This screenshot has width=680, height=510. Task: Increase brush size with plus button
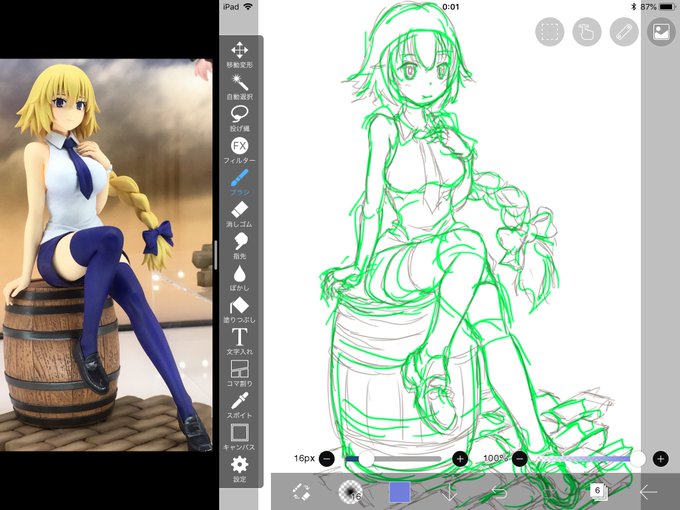pyautogui.click(x=460, y=458)
